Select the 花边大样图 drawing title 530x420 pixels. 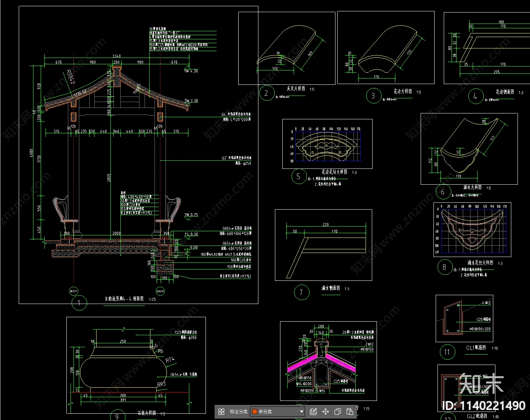point(403,91)
